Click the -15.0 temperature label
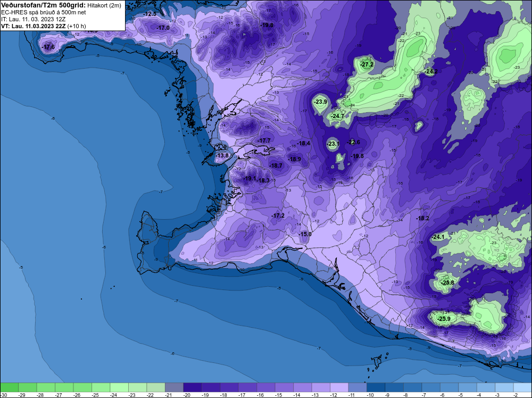 coord(305,234)
